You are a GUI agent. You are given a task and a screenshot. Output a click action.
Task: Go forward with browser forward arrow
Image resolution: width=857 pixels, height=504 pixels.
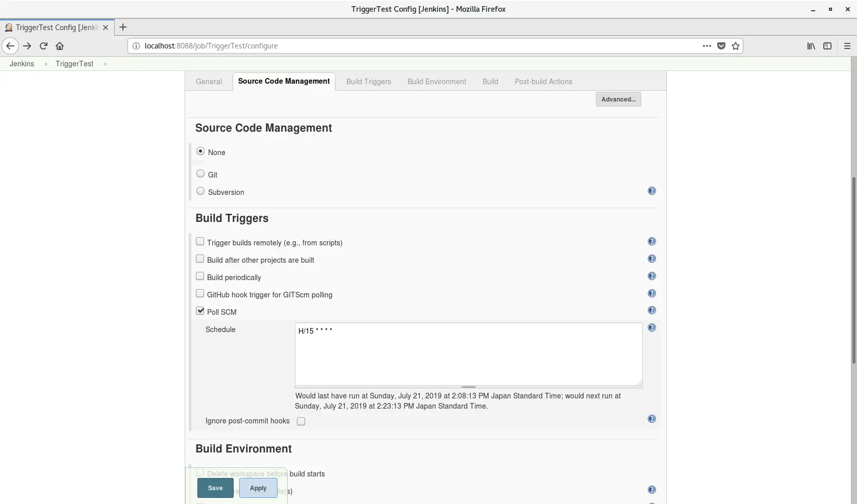coord(27,46)
